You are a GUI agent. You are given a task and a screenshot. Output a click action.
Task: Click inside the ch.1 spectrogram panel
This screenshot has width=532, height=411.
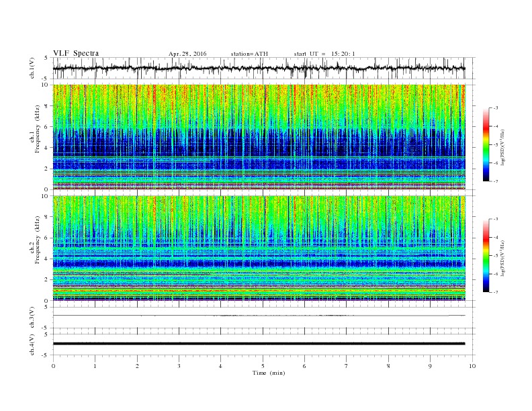259,137
